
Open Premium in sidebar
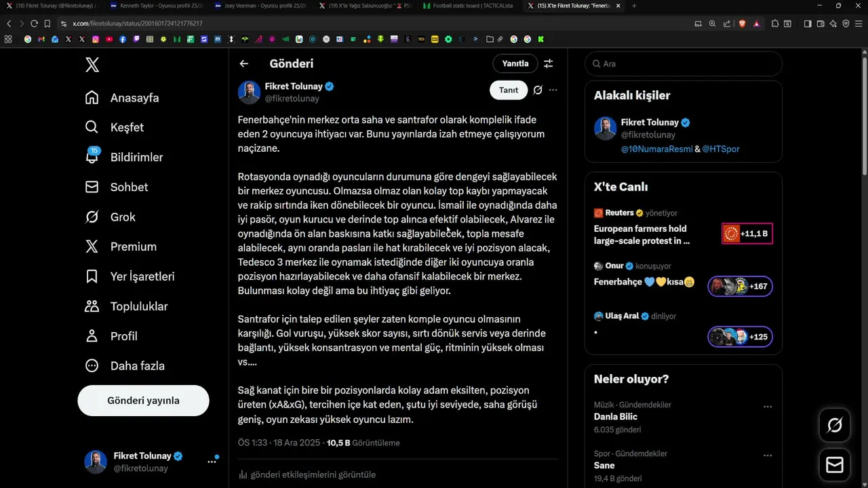pos(121,247)
